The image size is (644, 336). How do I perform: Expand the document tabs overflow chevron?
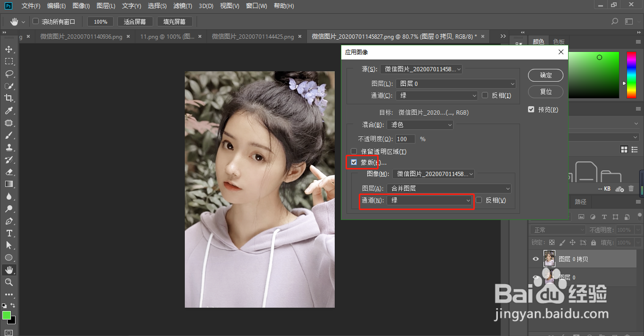coord(503,36)
